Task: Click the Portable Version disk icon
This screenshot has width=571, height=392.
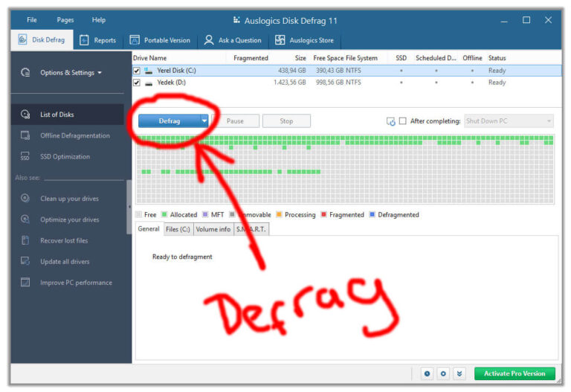Action: (135, 40)
